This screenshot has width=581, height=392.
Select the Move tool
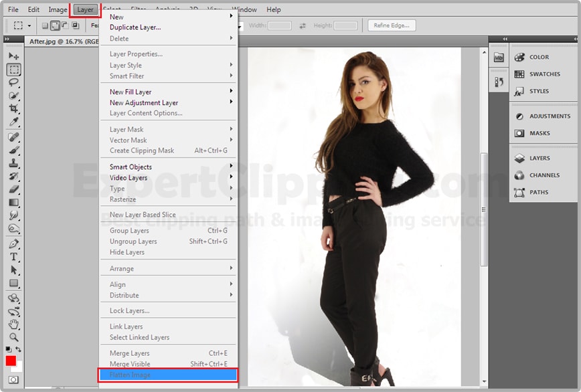[x=14, y=56]
